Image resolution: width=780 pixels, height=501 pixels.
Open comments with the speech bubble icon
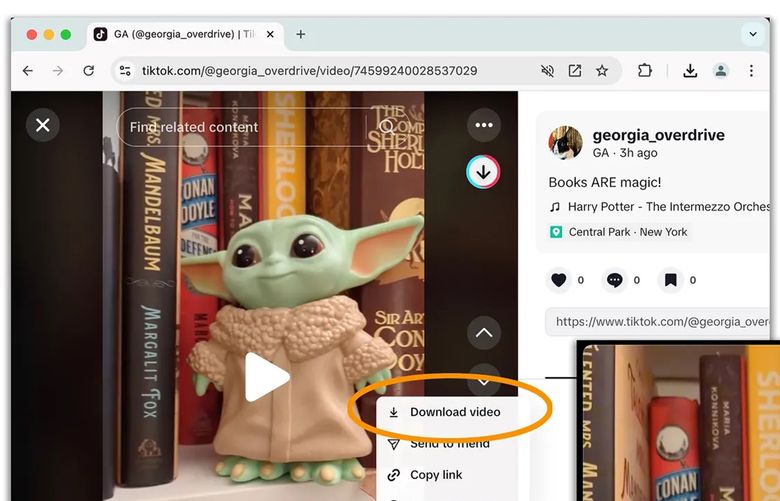615,280
